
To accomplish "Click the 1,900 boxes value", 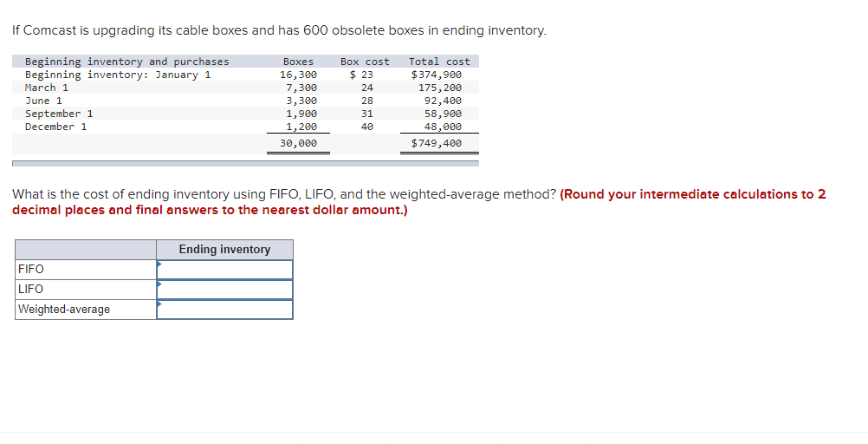I will (x=301, y=114).
